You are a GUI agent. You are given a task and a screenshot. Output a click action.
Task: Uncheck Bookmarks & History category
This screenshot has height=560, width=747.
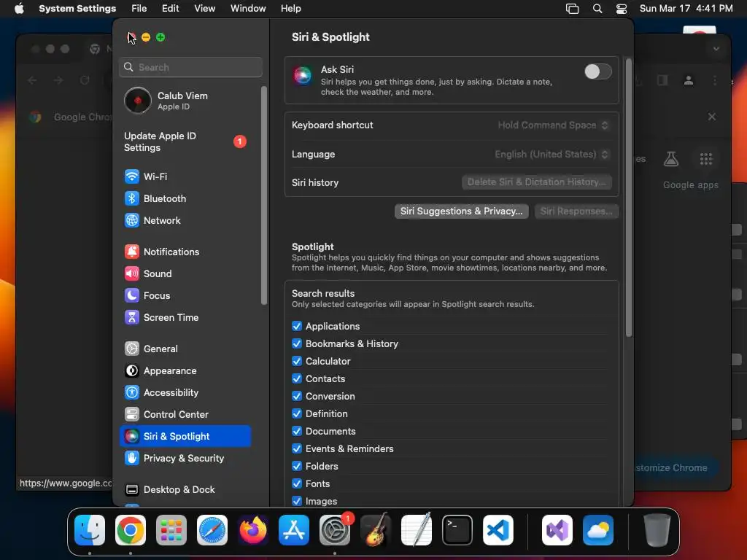pos(297,344)
